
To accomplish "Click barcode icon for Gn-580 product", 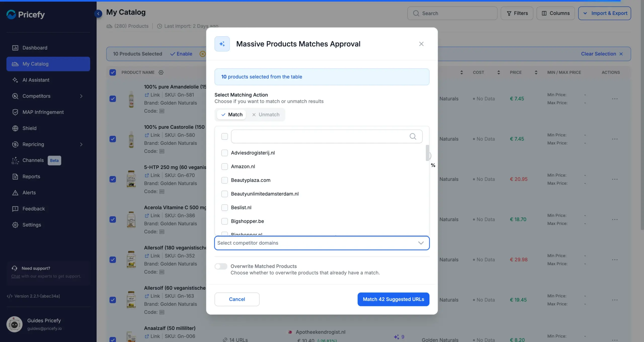I will click(162, 151).
